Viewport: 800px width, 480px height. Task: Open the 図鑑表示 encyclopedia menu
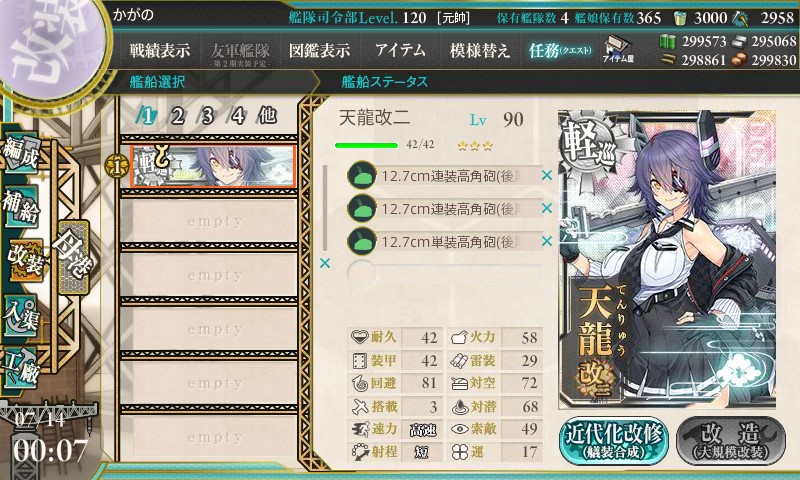(319, 50)
